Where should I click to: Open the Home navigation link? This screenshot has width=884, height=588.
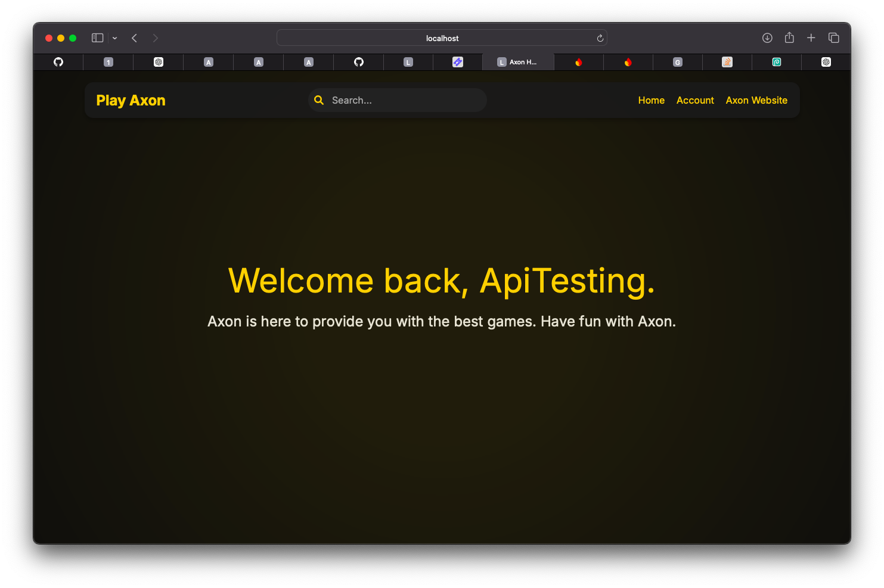tap(651, 100)
